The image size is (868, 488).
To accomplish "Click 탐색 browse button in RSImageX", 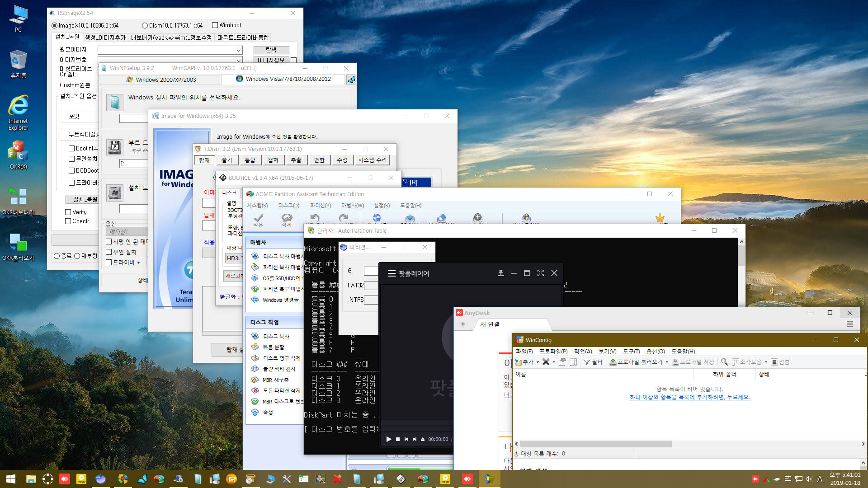I will pyautogui.click(x=271, y=50).
